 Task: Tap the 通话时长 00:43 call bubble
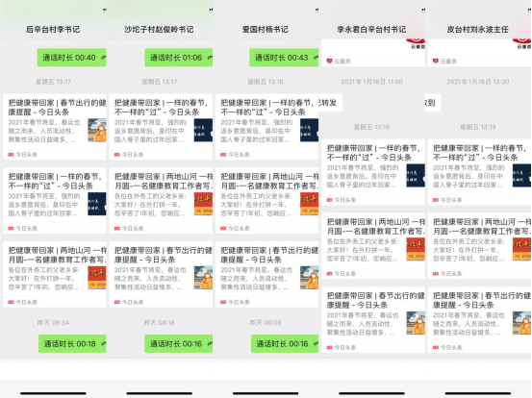point(284,58)
